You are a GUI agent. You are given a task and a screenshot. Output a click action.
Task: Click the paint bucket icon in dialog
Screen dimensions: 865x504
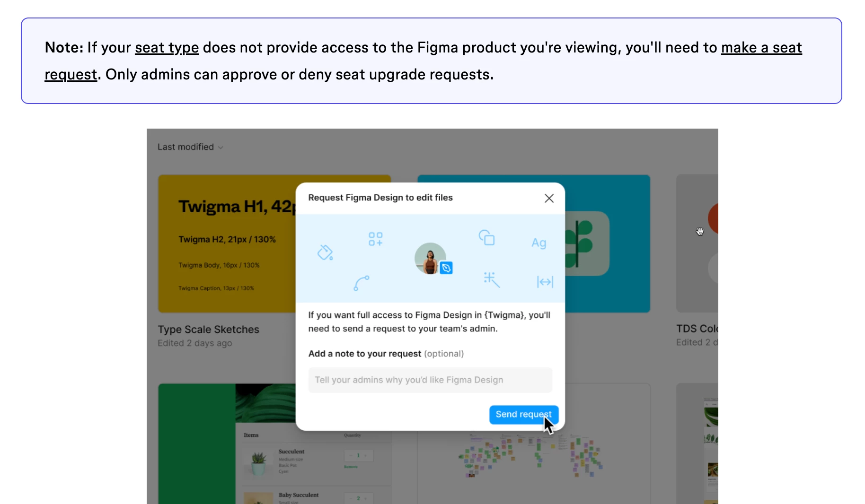click(325, 252)
